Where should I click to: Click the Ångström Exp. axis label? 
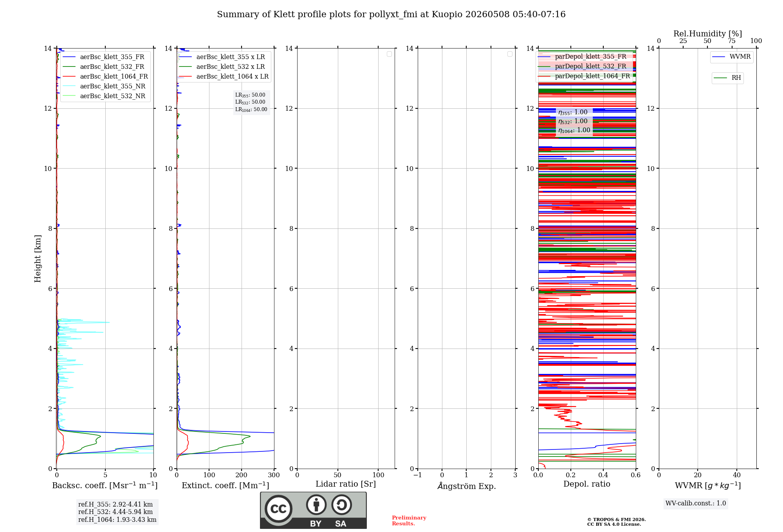pyautogui.click(x=467, y=486)
